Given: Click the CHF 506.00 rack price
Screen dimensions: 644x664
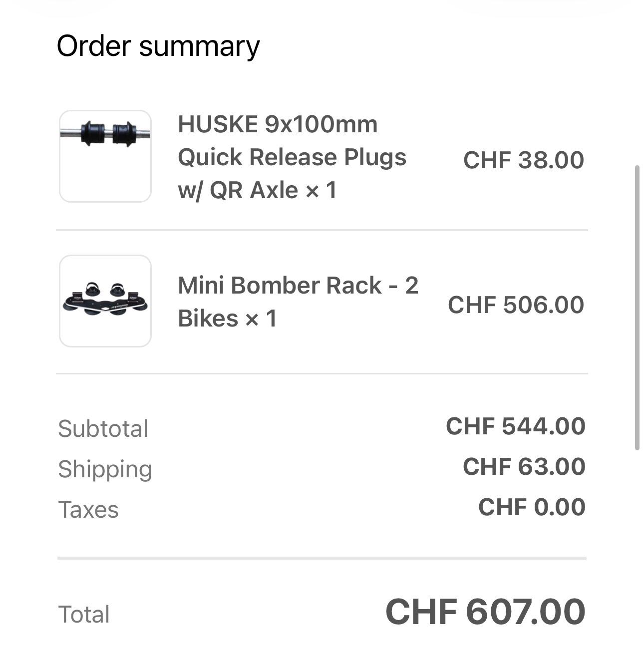Looking at the screenshot, I should (x=516, y=305).
